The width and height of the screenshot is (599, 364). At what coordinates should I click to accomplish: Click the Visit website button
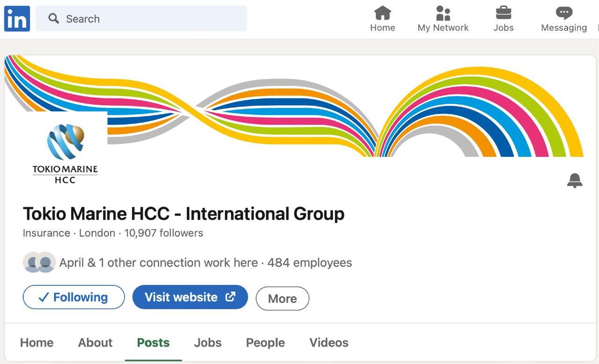[x=190, y=297]
